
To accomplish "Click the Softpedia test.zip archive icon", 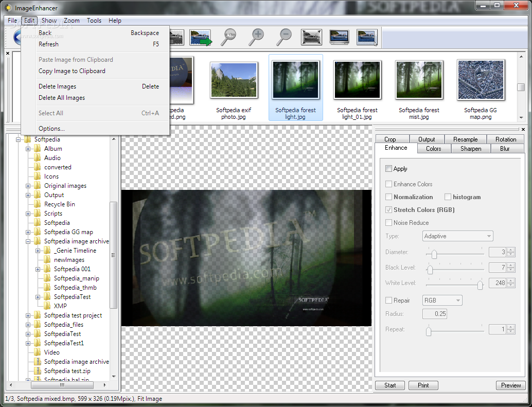I will pos(38,371).
